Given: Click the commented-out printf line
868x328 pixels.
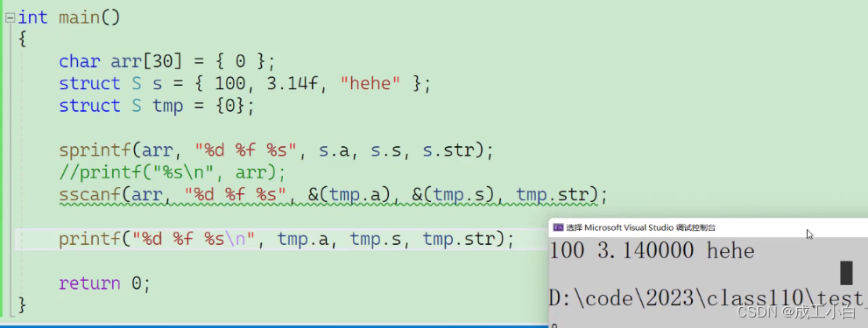Looking at the screenshot, I should tap(173, 172).
